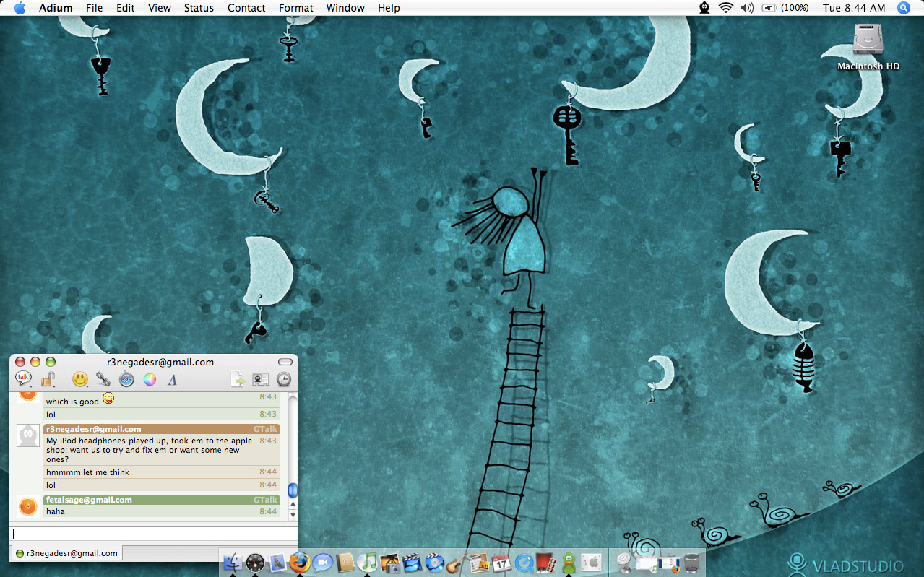924x577 pixels.
Task: Open Finder from the Dock
Action: tap(233, 563)
